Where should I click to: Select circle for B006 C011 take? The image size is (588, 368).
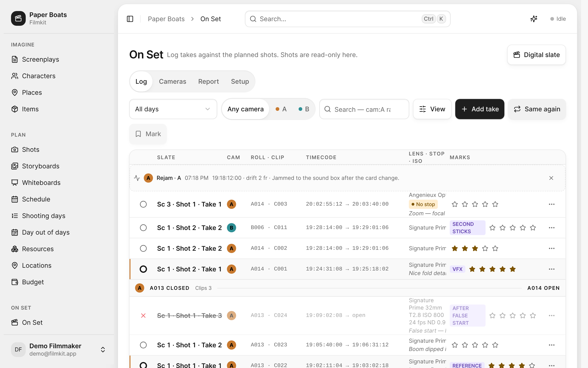(143, 227)
